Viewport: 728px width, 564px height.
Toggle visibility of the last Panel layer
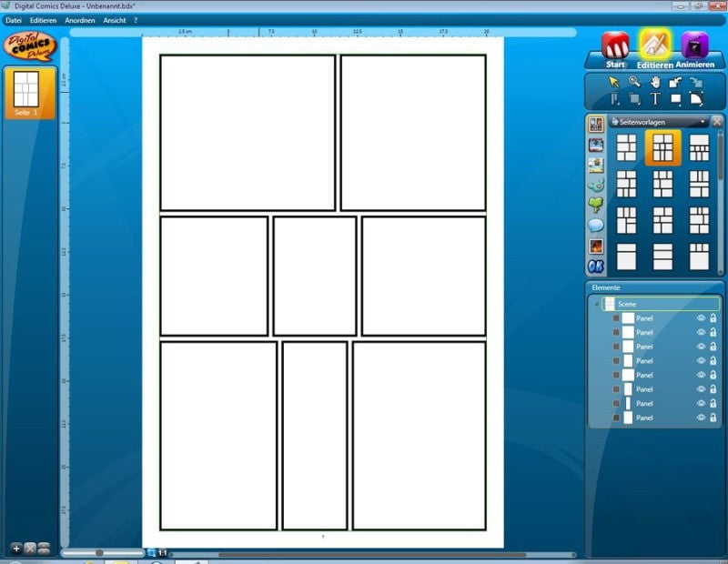point(701,418)
